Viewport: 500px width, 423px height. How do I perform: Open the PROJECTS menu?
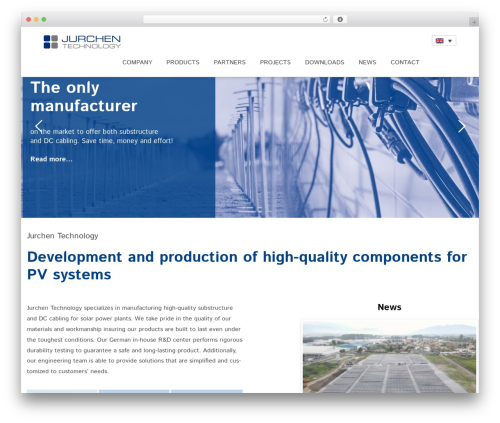click(x=275, y=62)
